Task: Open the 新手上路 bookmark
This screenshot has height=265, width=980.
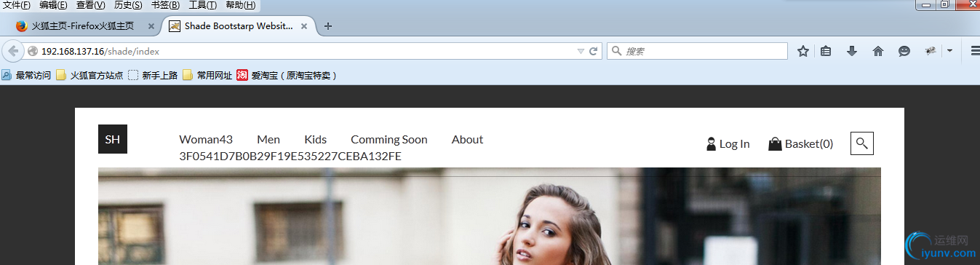Action: 153,75
